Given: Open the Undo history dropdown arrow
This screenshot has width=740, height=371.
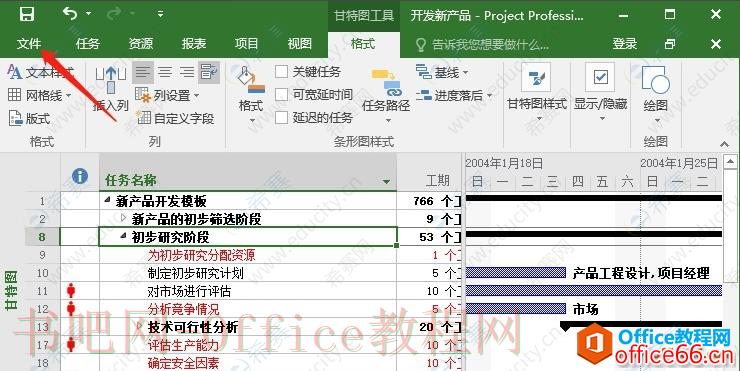Looking at the screenshot, I should 88,14.
